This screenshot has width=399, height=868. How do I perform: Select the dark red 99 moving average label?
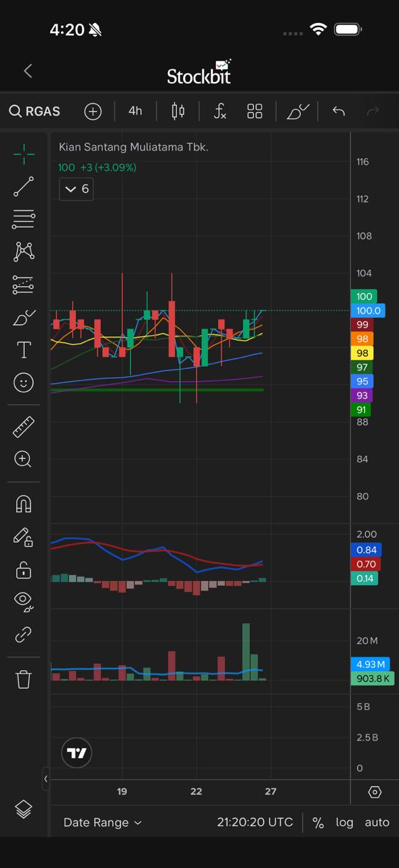coord(362,325)
